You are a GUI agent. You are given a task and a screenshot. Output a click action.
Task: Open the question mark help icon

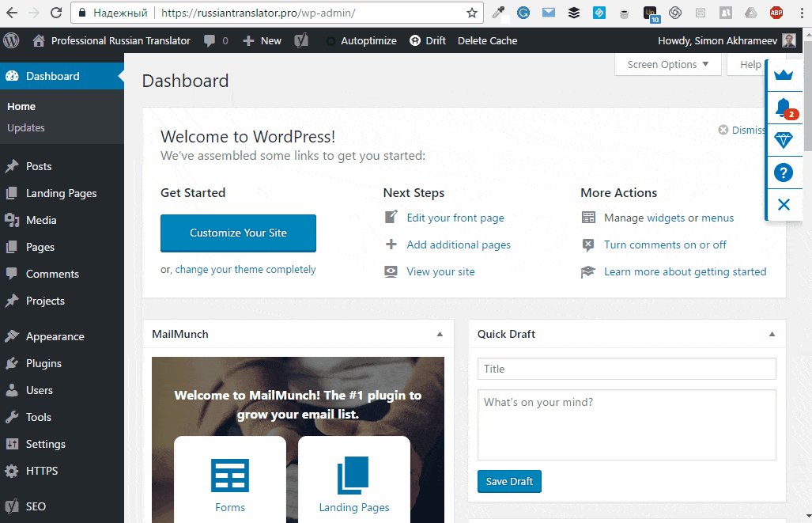click(x=784, y=172)
